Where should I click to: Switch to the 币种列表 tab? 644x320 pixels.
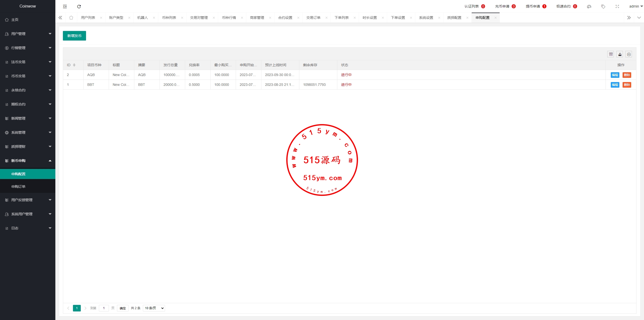pos(169,18)
